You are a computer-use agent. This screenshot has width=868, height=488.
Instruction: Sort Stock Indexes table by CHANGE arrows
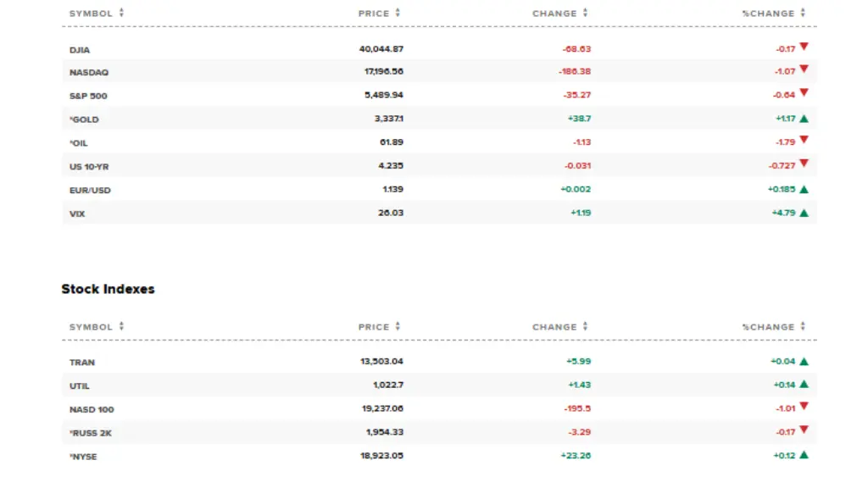585,326
